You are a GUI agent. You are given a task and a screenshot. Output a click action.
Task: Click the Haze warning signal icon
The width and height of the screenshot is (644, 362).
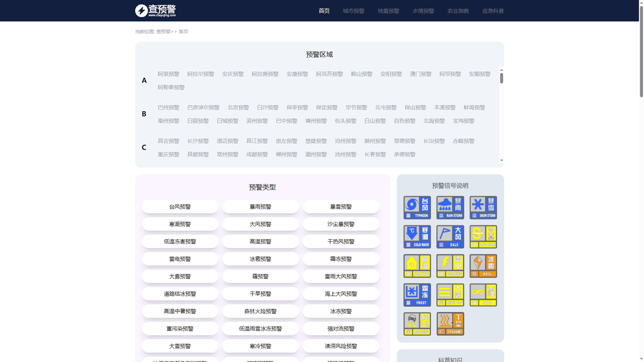[483, 295]
